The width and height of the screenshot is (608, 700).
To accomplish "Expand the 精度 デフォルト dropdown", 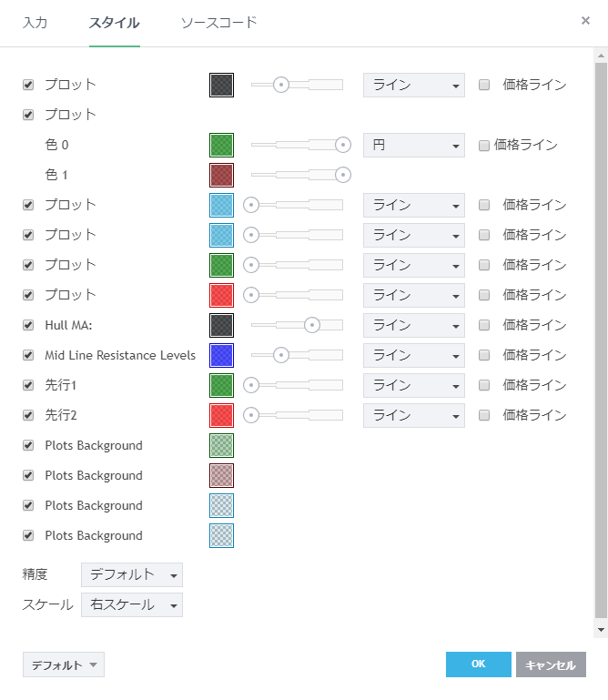I will [x=132, y=574].
